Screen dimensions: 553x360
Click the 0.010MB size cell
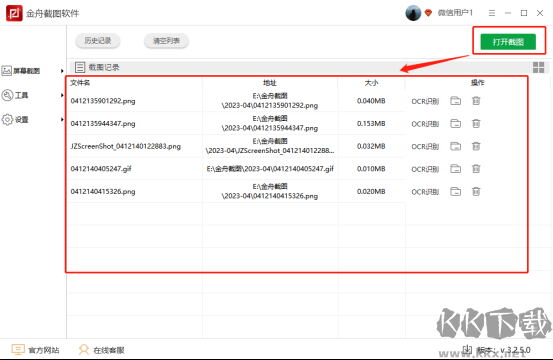click(x=371, y=169)
